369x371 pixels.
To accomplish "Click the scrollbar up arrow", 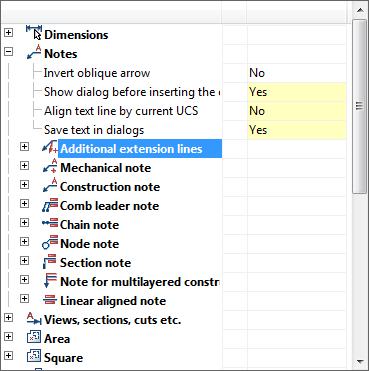I will 360,10.
